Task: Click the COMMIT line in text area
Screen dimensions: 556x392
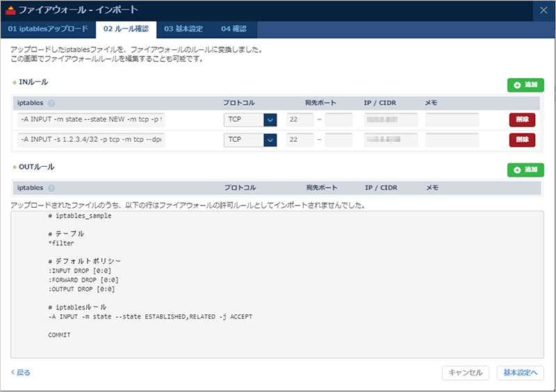Action: (59, 335)
